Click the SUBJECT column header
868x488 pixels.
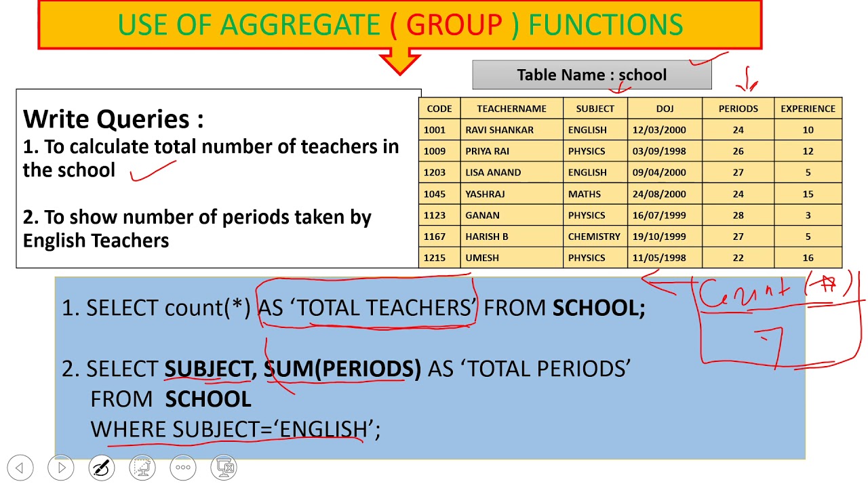pyautogui.click(x=595, y=108)
